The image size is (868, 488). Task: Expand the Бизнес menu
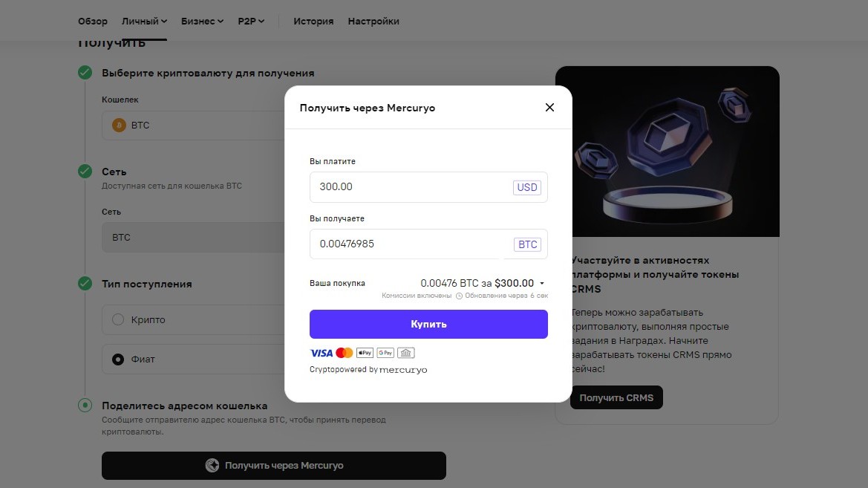tap(202, 21)
